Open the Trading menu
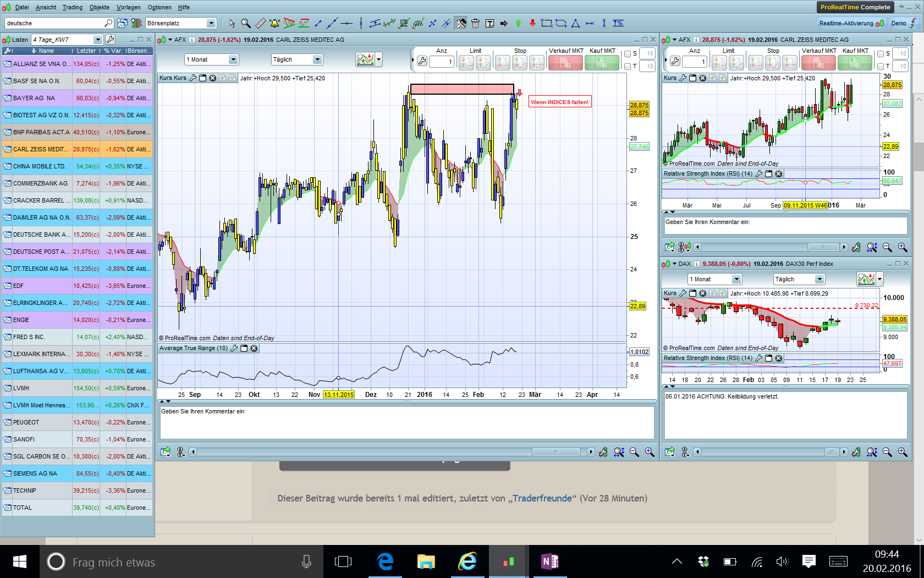 [72, 7]
